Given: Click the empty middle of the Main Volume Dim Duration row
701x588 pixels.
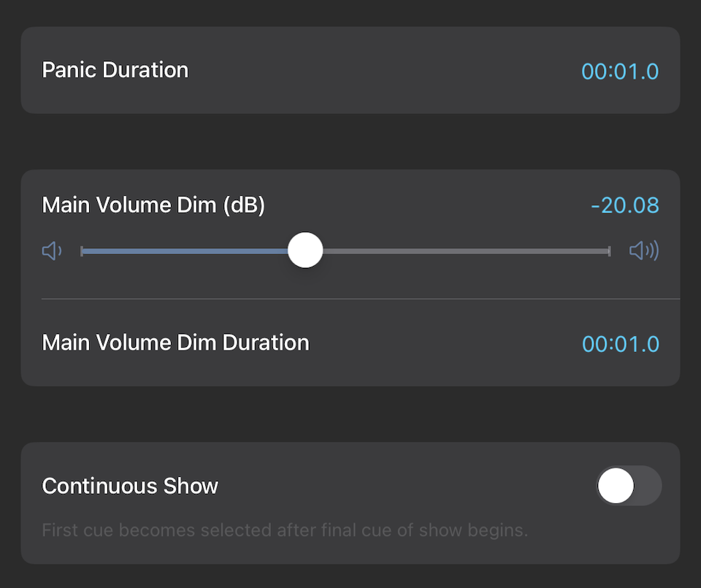Looking at the screenshot, I should coord(445,343).
